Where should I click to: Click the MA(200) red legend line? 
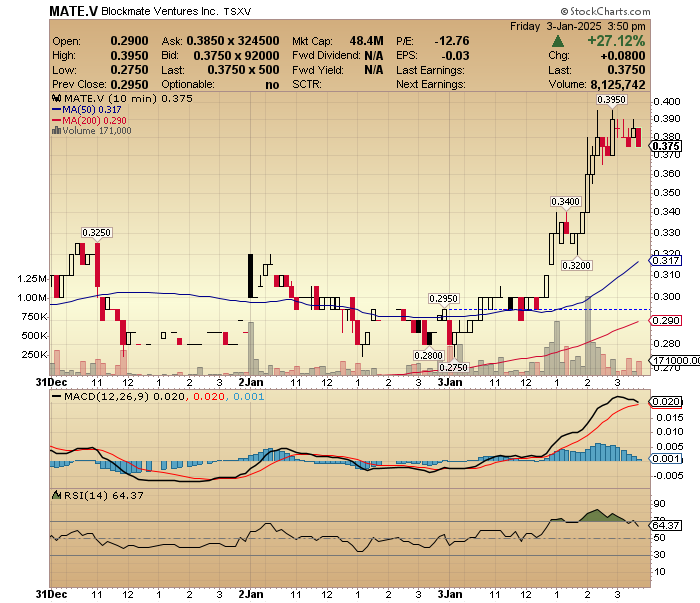click(57, 120)
